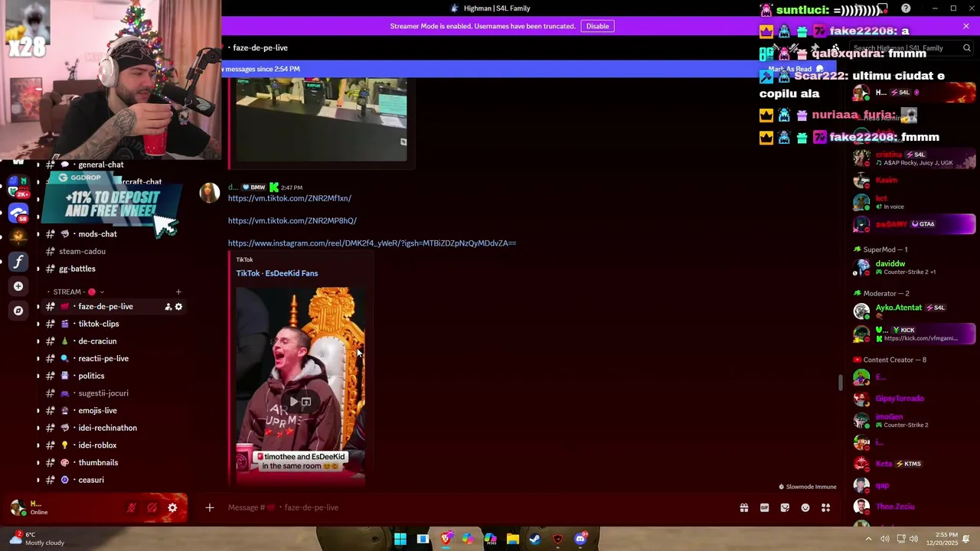980x551 pixels.
Task: Select the steam-cadou channel
Action: click(x=83, y=252)
